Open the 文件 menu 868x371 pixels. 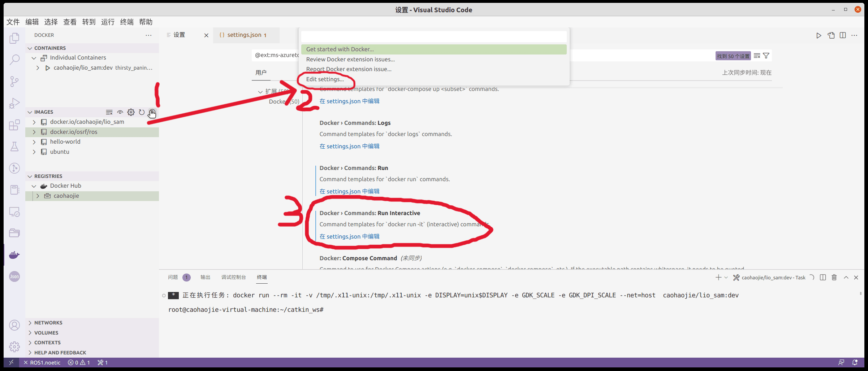(13, 22)
